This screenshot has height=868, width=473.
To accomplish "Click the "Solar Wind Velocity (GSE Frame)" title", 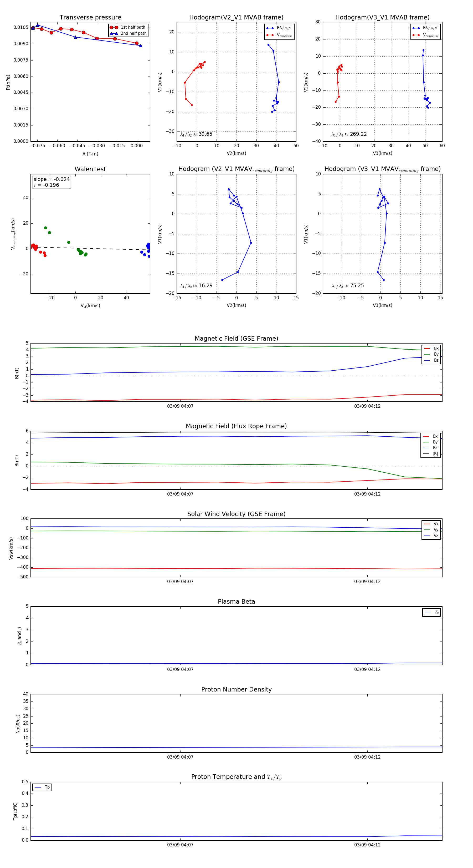I will [x=236, y=514].
